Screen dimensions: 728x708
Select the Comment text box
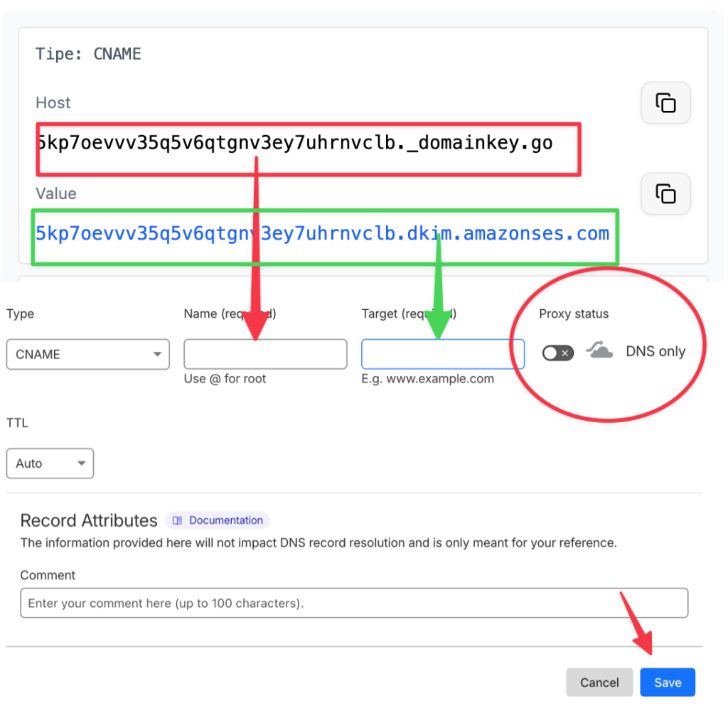click(x=354, y=603)
